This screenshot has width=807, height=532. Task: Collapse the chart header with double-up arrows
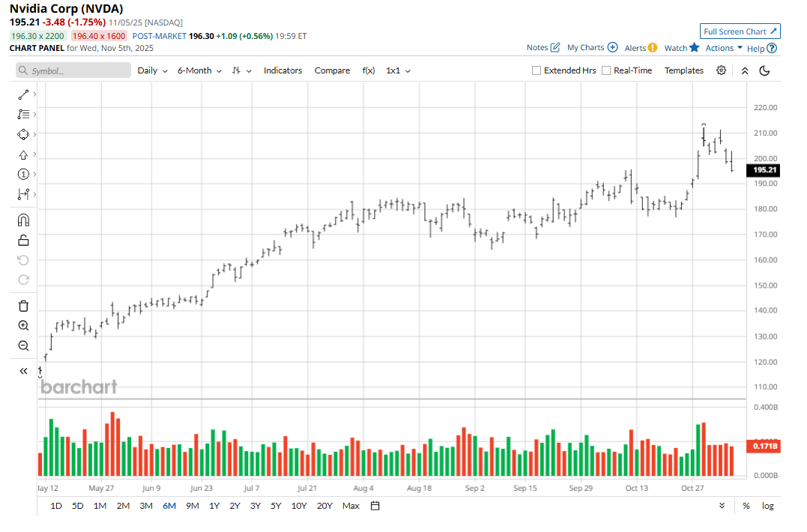tap(745, 71)
